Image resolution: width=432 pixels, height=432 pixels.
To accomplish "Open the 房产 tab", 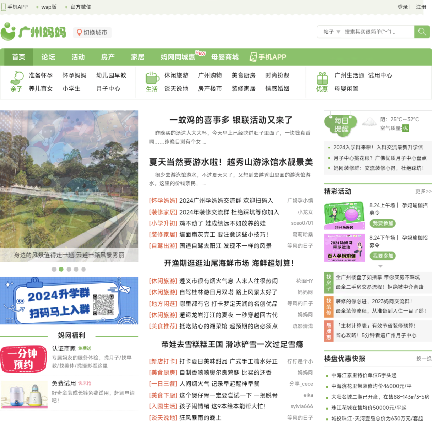I will [x=108, y=57].
